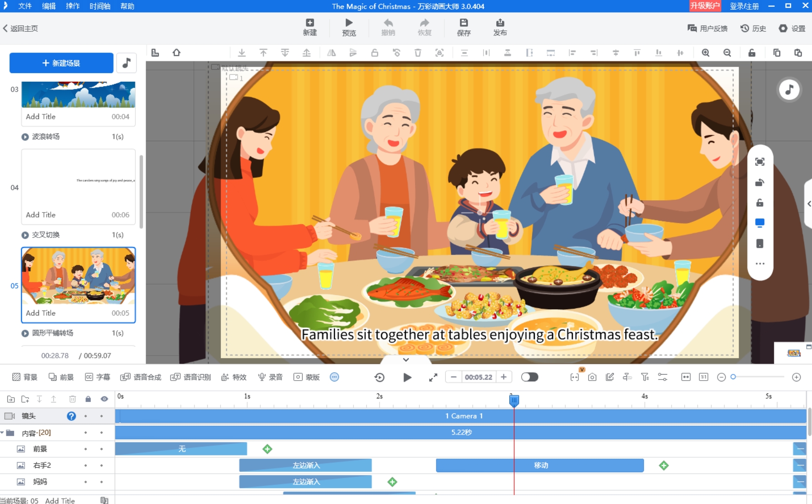Open the Foreground (前景) tab
This screenshot has height=504, width=812.
pos(61,377)
